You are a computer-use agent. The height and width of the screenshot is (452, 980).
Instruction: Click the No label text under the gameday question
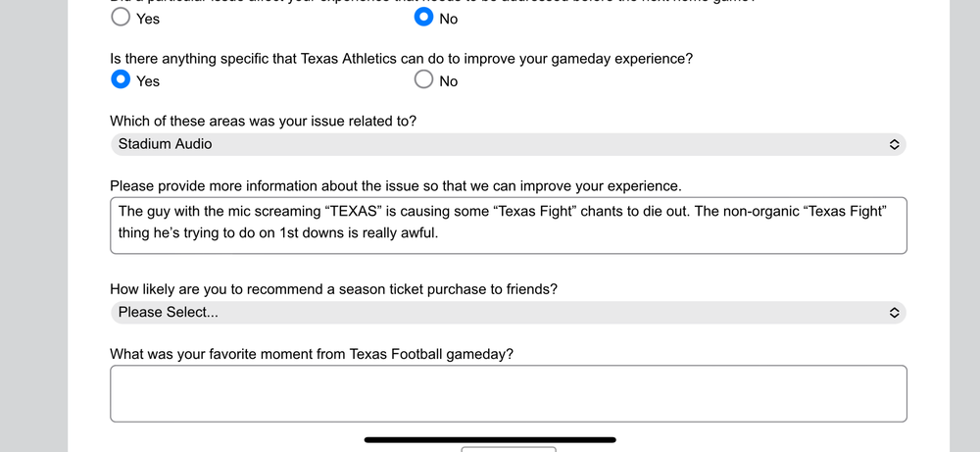pos(448,81)
